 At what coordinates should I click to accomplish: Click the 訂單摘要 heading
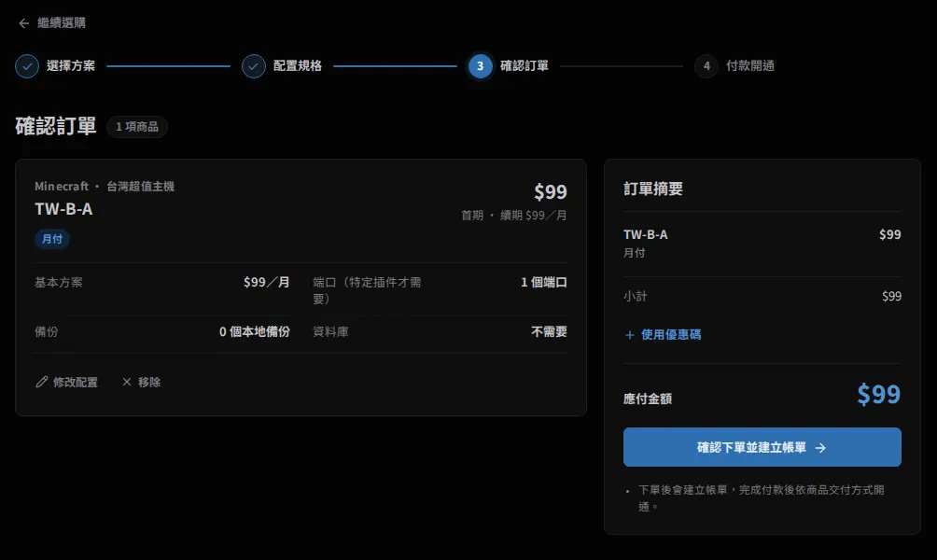pos(653,189)
